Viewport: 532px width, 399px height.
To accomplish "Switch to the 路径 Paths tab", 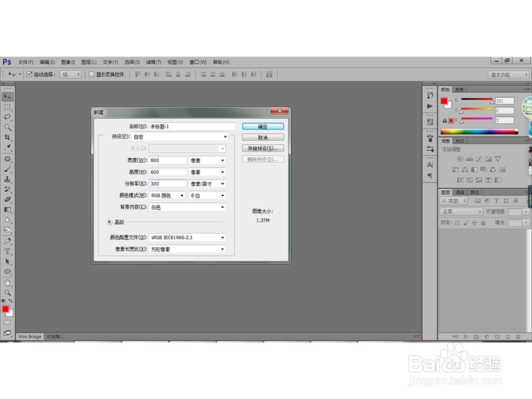I will coord(475,192).
